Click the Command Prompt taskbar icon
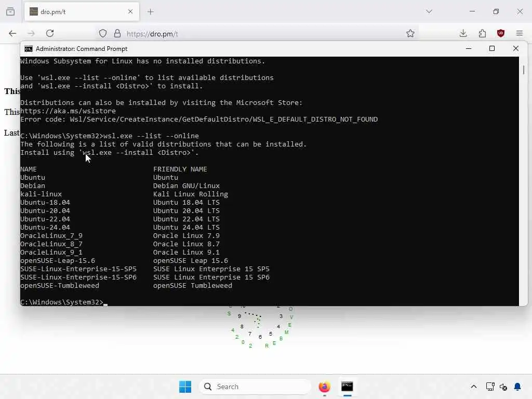 tap(347, 387)
